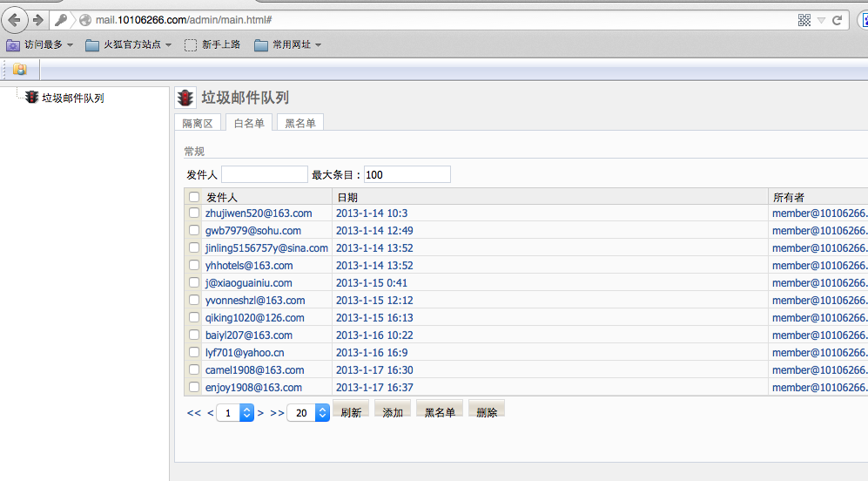Click the traffic light icon beside page title
The width and height of the screenshot is (868, 481).
pyautogui.click(x=185, y=98)
